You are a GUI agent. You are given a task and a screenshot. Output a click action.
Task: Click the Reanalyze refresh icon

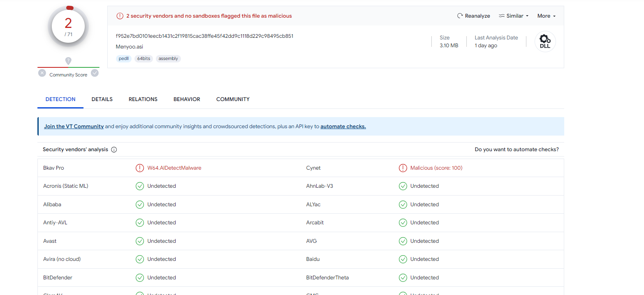(x=460, y=16)
